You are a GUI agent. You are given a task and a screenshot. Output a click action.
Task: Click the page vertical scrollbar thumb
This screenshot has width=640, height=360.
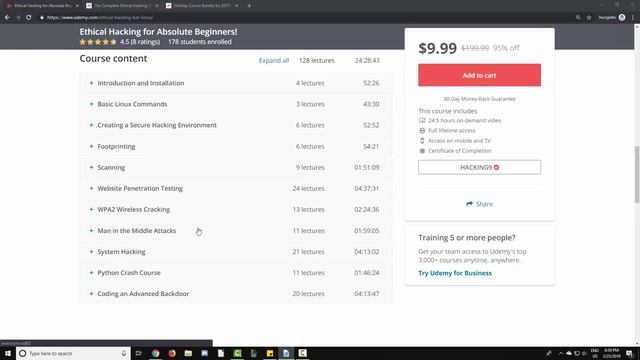point(637,174)
